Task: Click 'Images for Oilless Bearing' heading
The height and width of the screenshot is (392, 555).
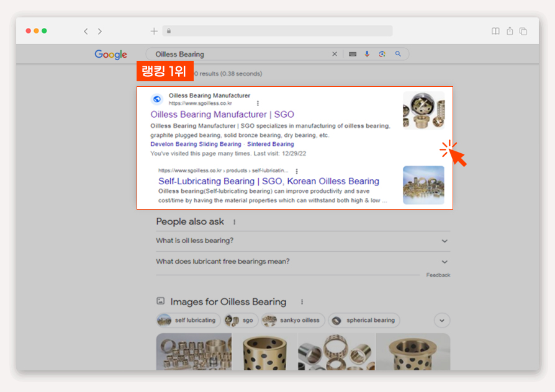Action: click(228, 302)
